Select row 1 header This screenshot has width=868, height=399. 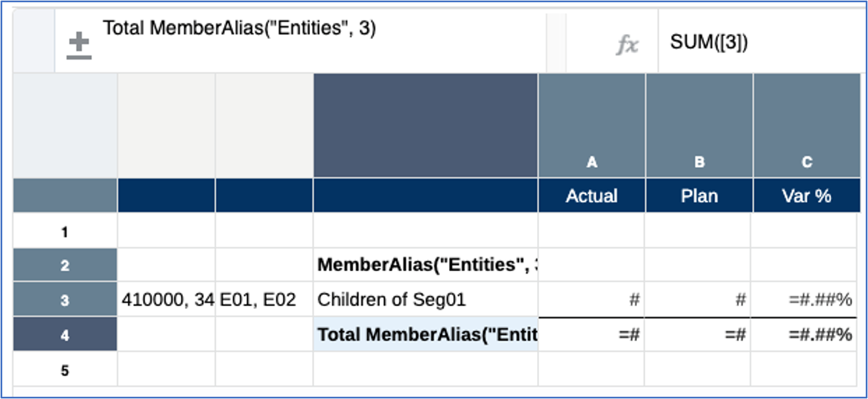tap(64, 232)
